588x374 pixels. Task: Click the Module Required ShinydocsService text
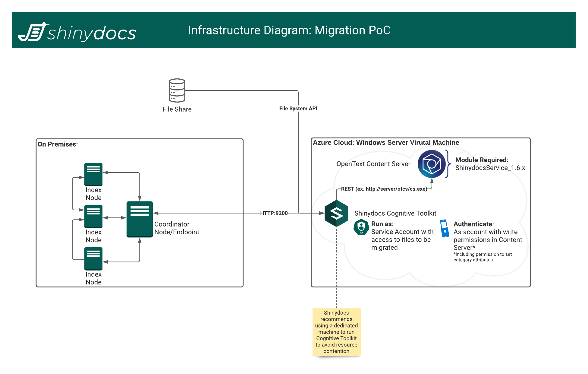coord(490,164)
